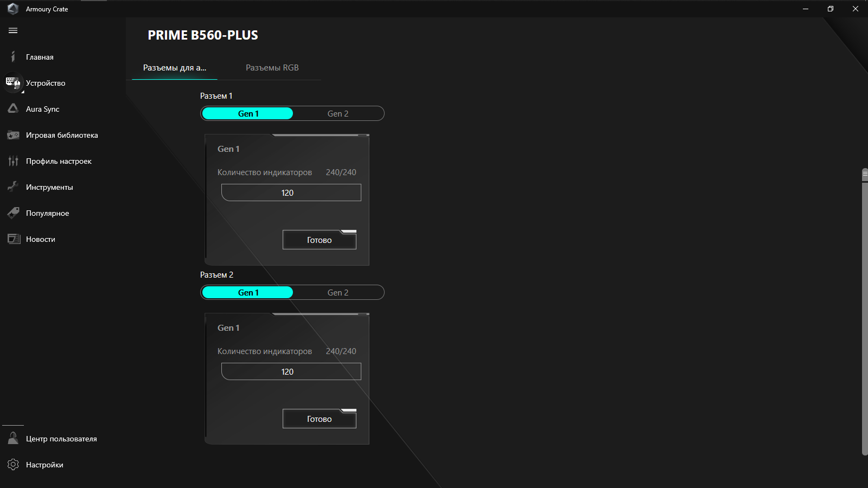Image resolution: width=868 pixels, height=488 pixels.
Task: Minimize the Armoury Crate window
Action: pyautogui.click(x=806, y=9)
